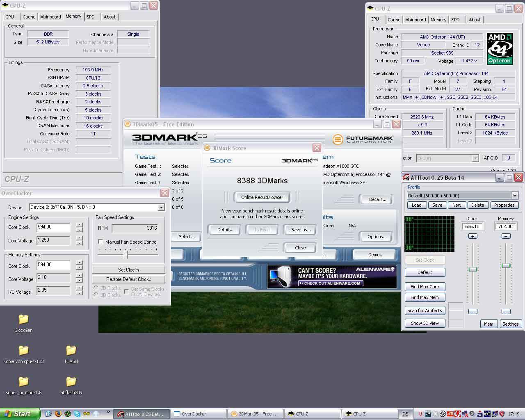This screenshot has width=525, height=420.
Task: Click the DE language indicator
Action: tap(405, 414)
